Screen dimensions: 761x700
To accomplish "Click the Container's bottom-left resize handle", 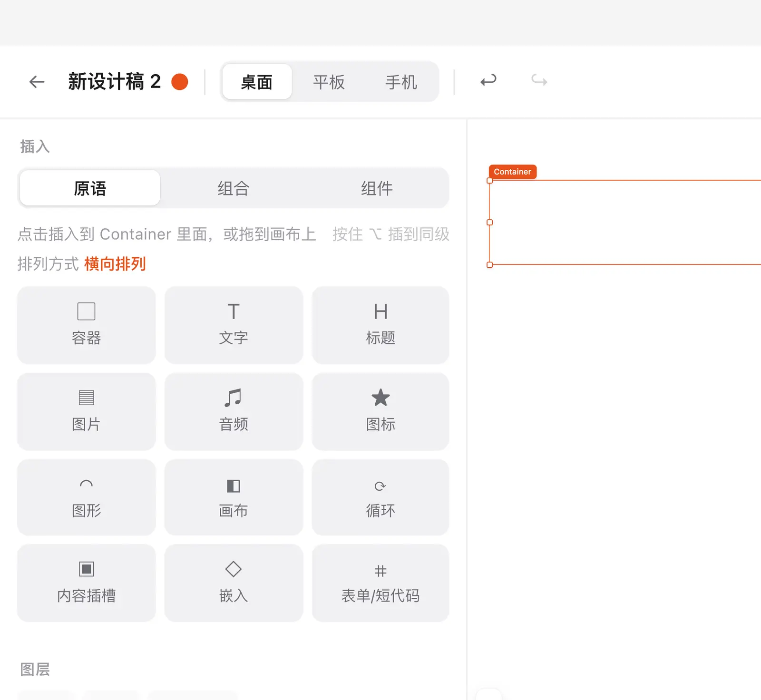I will (x=489, y=265).
